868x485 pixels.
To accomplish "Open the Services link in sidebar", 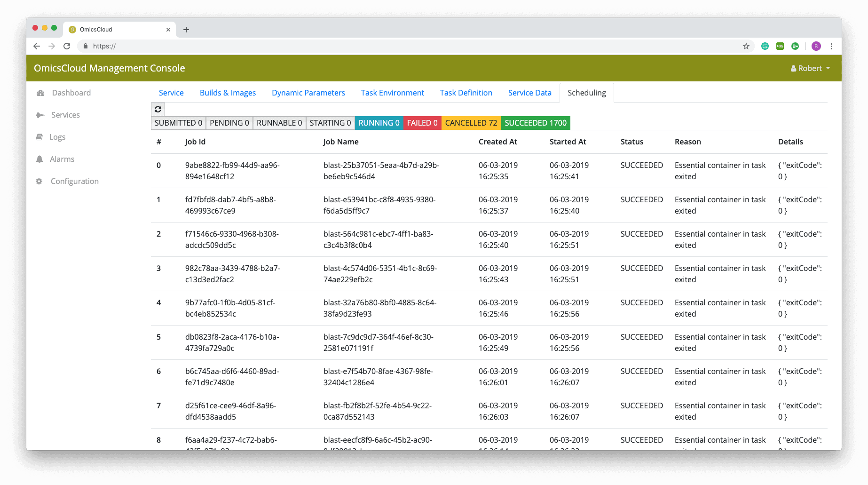I will click(x=65, y=115).
